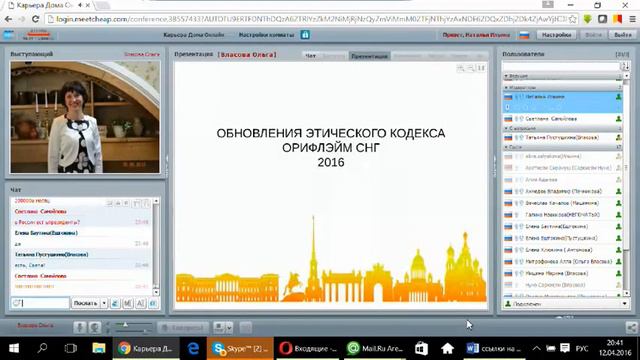Click the Запись record button in the bottom bar
Screen dimensions: 640x360
pos(183,327)
